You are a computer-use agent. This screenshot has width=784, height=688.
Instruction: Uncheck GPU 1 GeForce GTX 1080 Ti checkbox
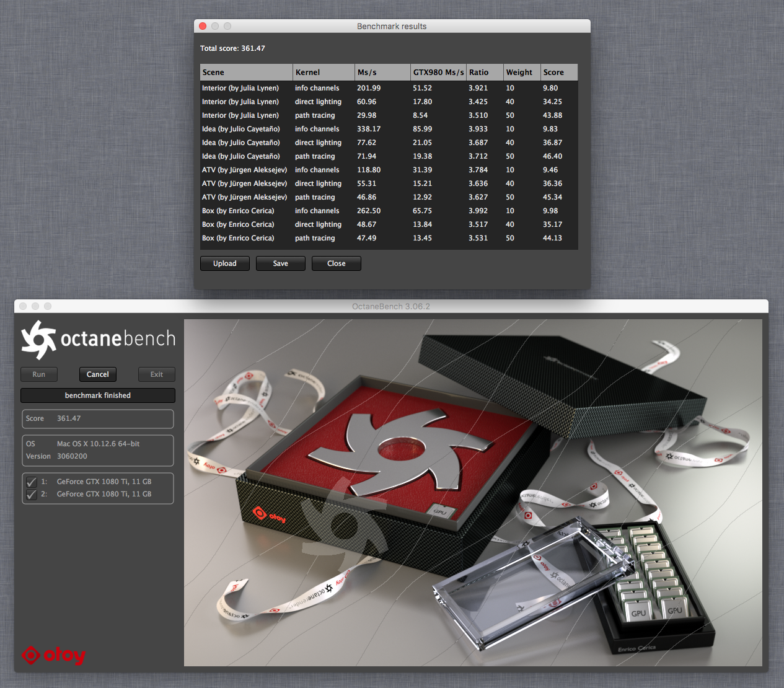[x=32, y=482]
